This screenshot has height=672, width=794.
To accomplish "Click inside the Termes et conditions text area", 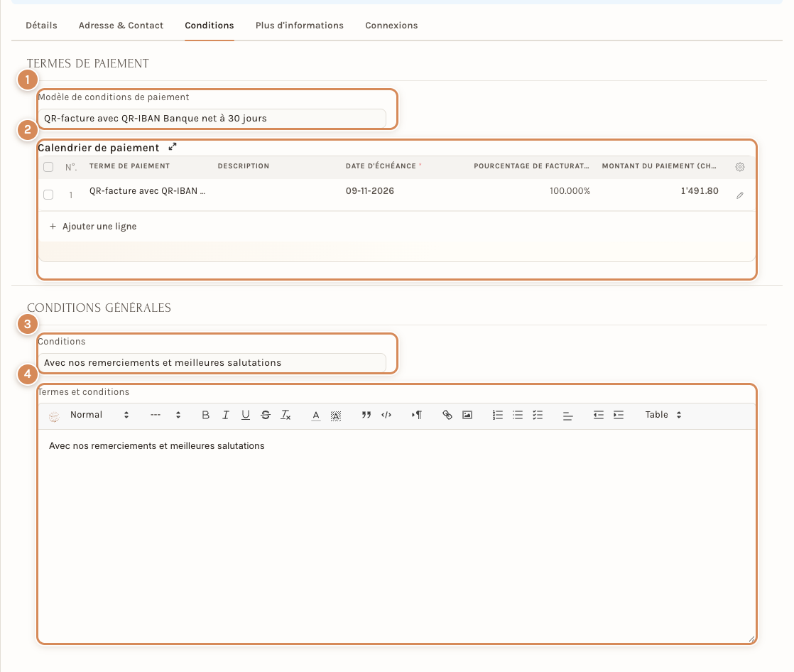I will pos(397,536).
